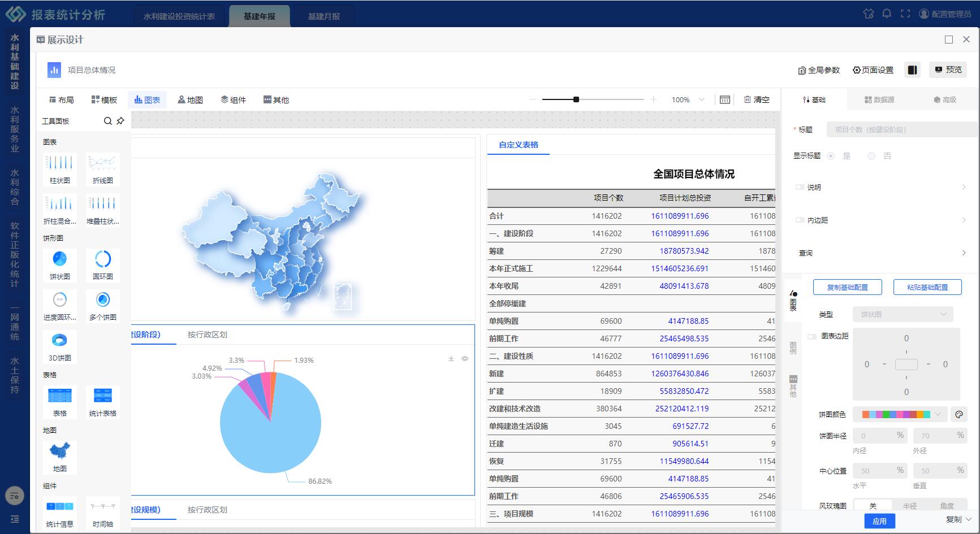Click the 标题 input field
980x534 pixels.
point(901,129)
